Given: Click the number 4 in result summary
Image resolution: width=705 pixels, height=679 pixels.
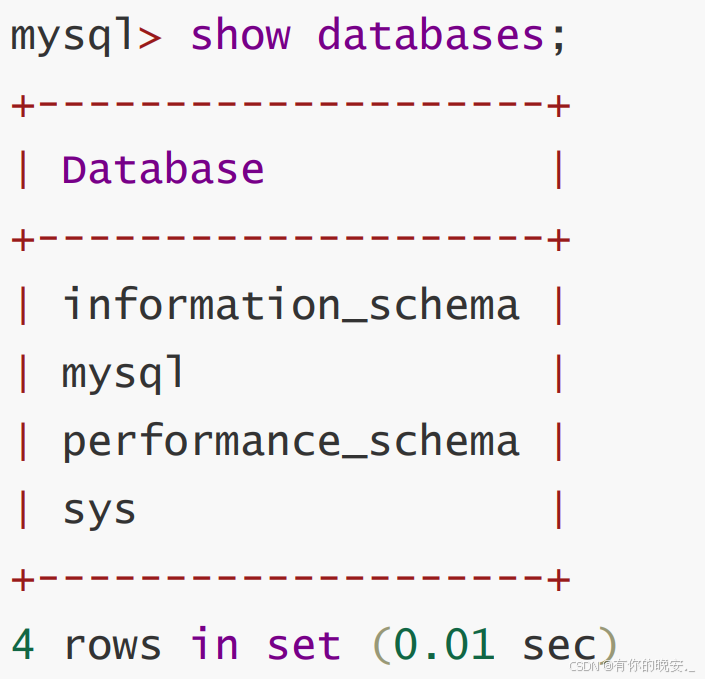Looking at the screenshot, I should coord(23,645).
